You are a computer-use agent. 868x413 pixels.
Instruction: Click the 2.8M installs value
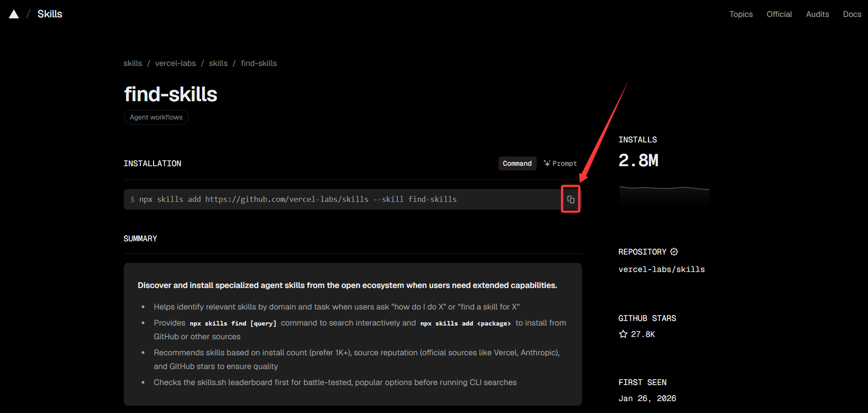[x=638, y=160]
